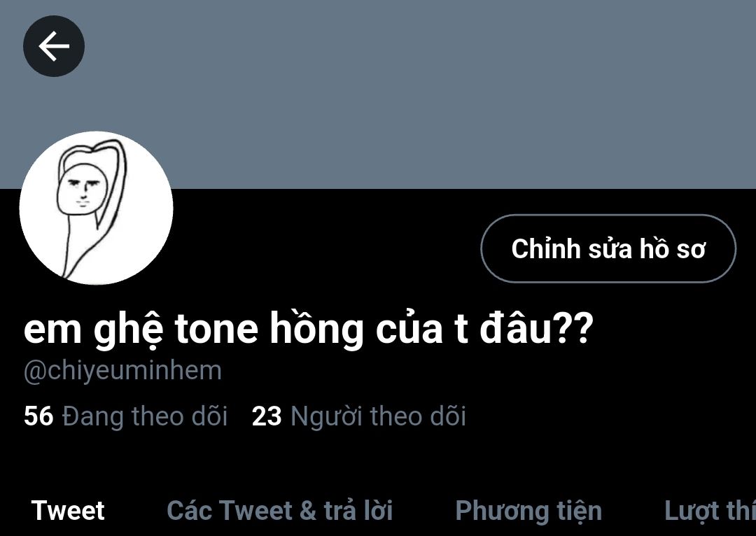Click the ampersand in the replies tab label
This screenshot has width=756, height=536.
307,511
